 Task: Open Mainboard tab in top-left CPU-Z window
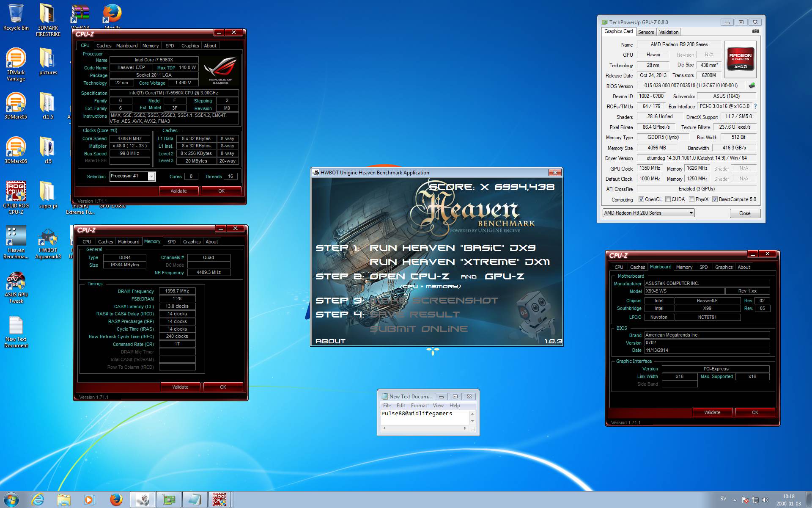[127, 46]
